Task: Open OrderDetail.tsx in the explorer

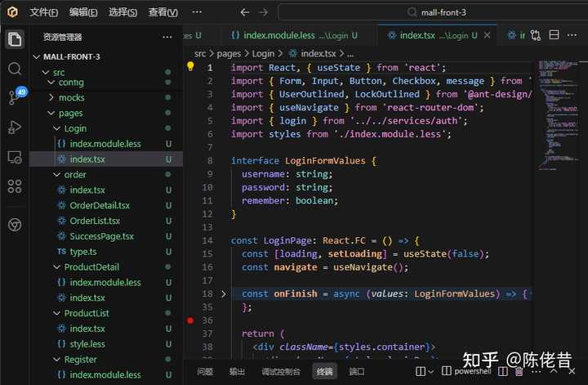Action: coord(100,206)
